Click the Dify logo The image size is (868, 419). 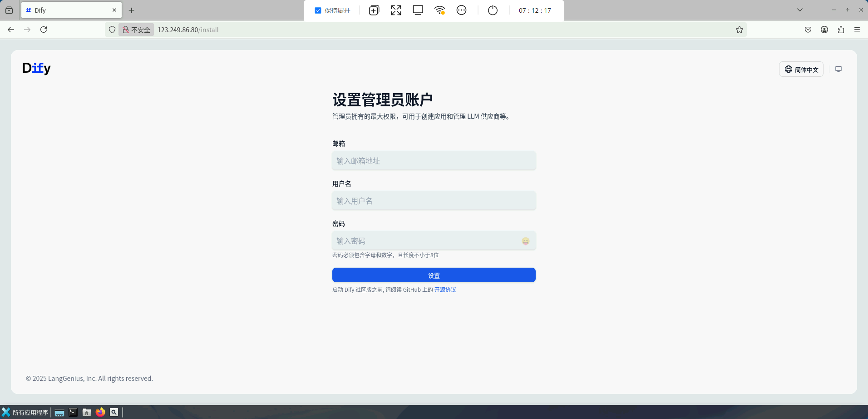[x=36, y=68]
